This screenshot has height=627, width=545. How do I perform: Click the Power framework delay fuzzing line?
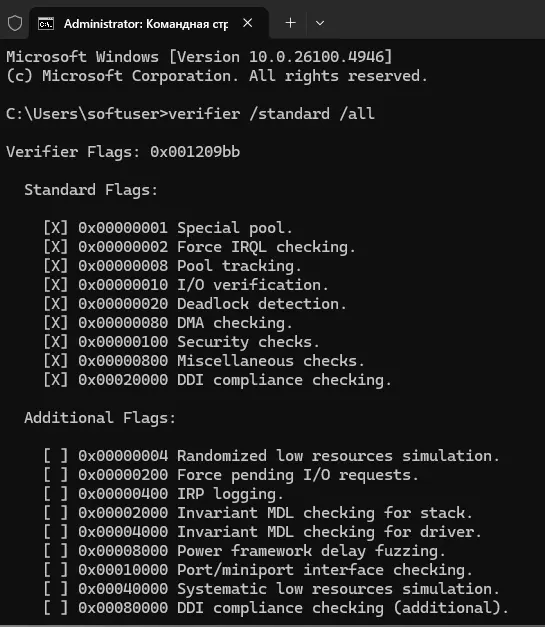click(x=244, y=551)
